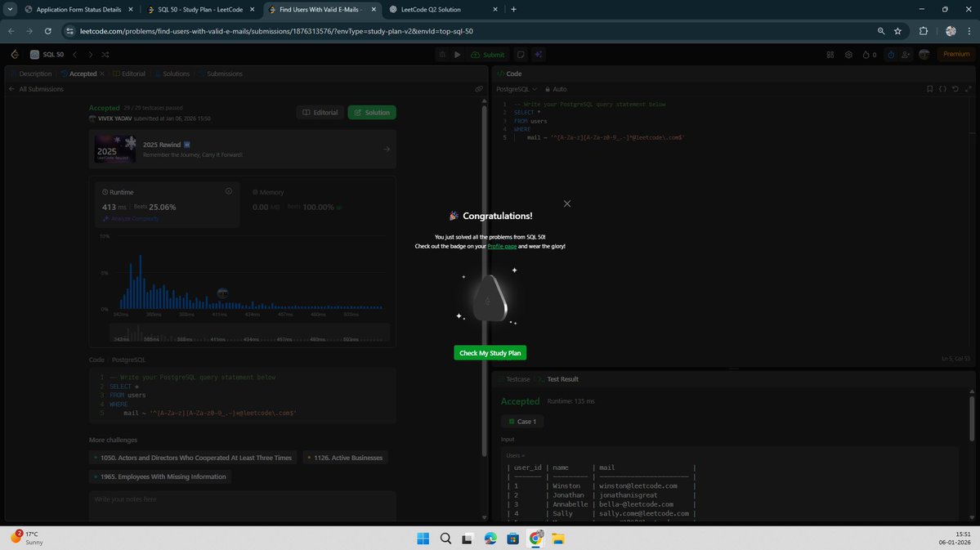The width and height of the screenshot is (980, 550).
Task: Switch to the Submissions tab
Action: click(221, 74)
